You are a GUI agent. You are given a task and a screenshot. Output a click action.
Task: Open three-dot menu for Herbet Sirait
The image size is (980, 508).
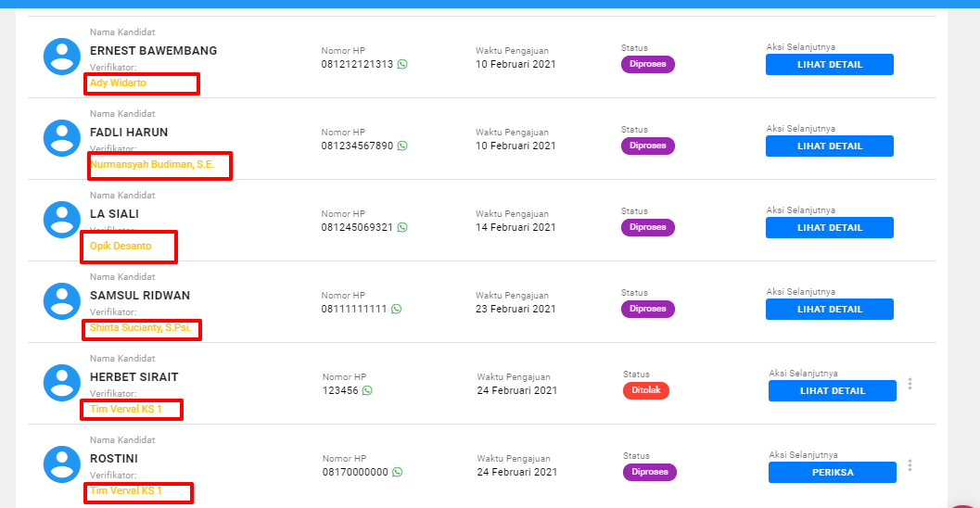(x=910, y=384)
